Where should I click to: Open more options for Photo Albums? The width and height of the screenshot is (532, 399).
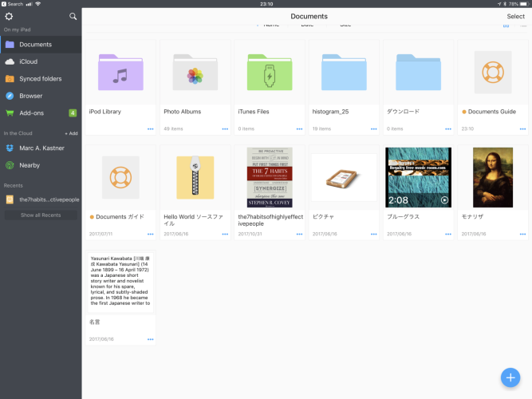click(224, 128)
